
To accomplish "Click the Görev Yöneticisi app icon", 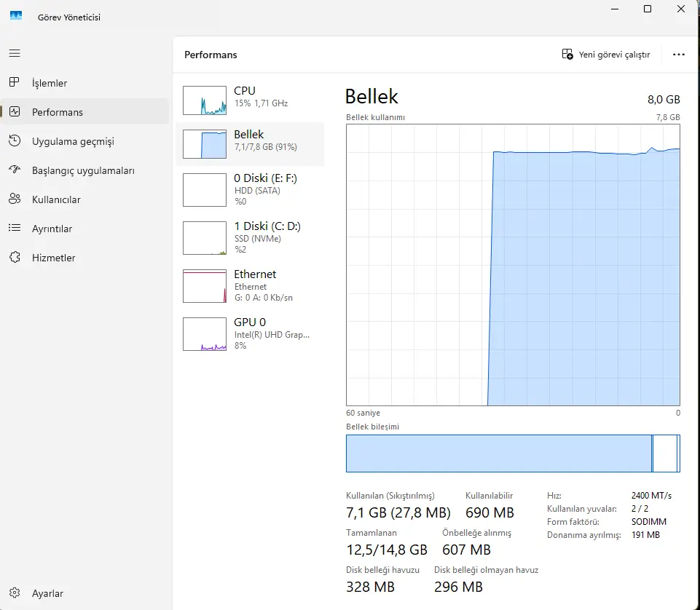I will (x=16, y=16).
